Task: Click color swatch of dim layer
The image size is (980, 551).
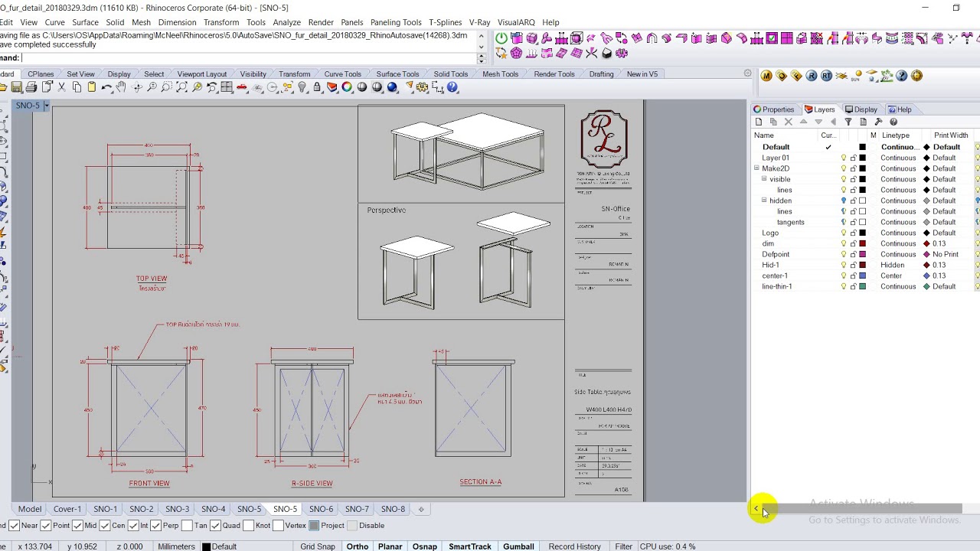Action: pos(862,243)
